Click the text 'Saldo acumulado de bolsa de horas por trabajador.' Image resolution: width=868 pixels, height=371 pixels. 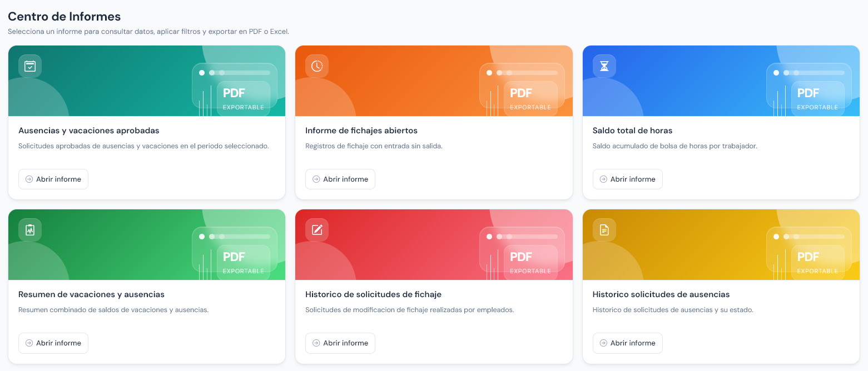(x=675, y=146)
